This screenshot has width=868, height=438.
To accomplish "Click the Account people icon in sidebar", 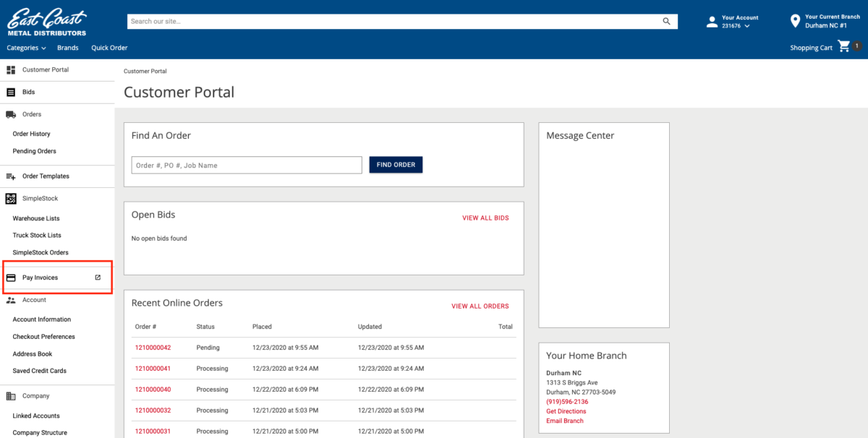I will [x=11, y=299].
